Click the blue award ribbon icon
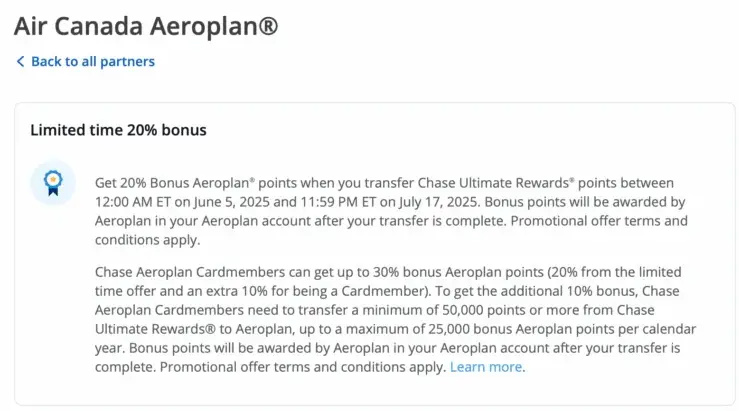739x411 pixels. (x=53, y=183)
